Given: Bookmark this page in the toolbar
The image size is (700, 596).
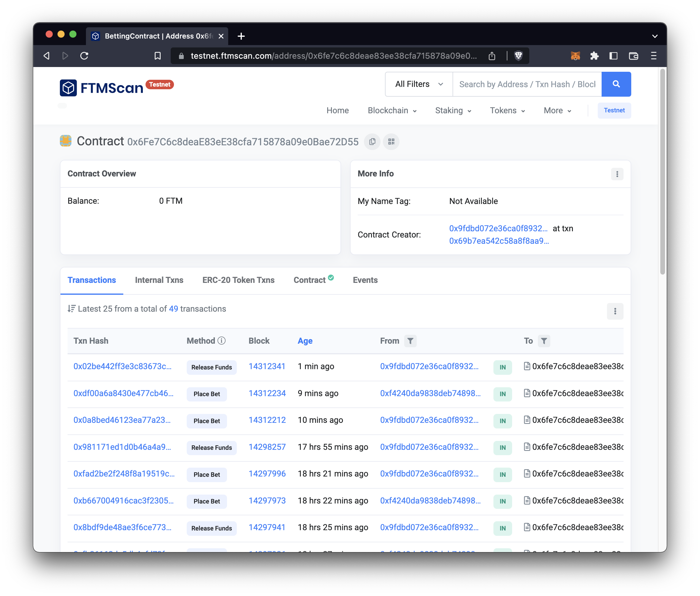Looking at the screenshot, I should click(x=157, y=56).
